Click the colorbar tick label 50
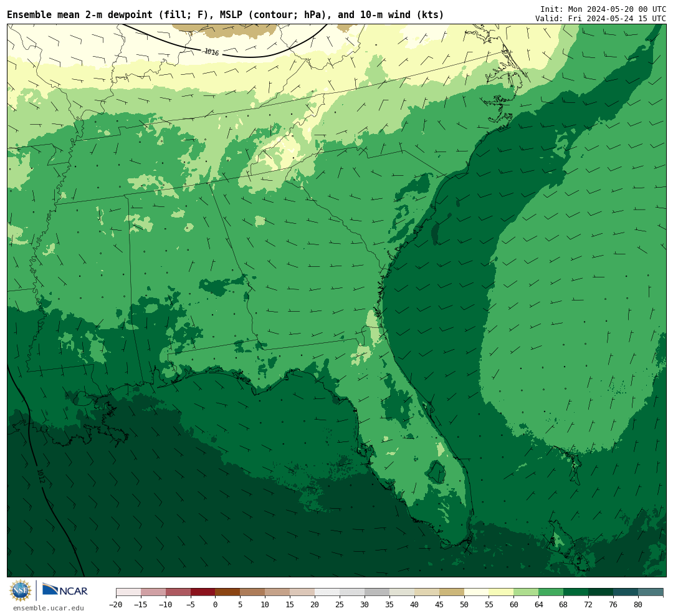This screenshot has height=616, width=673. [464, 604]
